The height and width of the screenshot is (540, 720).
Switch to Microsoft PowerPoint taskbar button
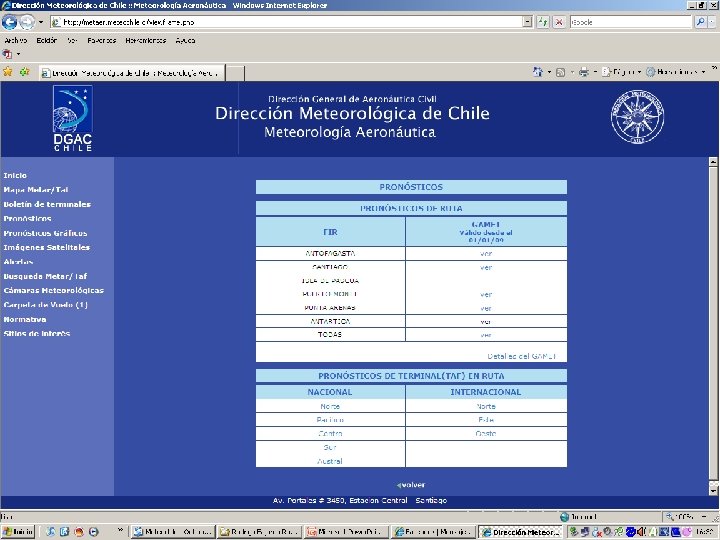coord(346,532)
